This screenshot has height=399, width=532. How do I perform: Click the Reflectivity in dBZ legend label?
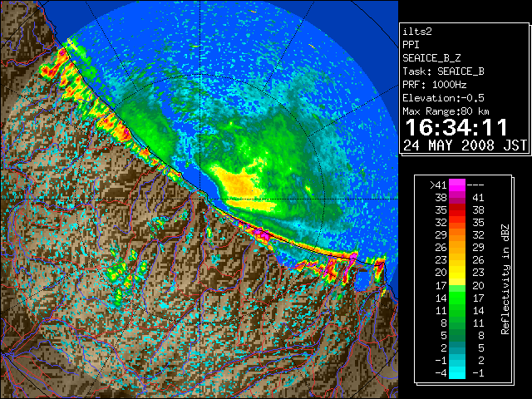[x=505, y=279]
